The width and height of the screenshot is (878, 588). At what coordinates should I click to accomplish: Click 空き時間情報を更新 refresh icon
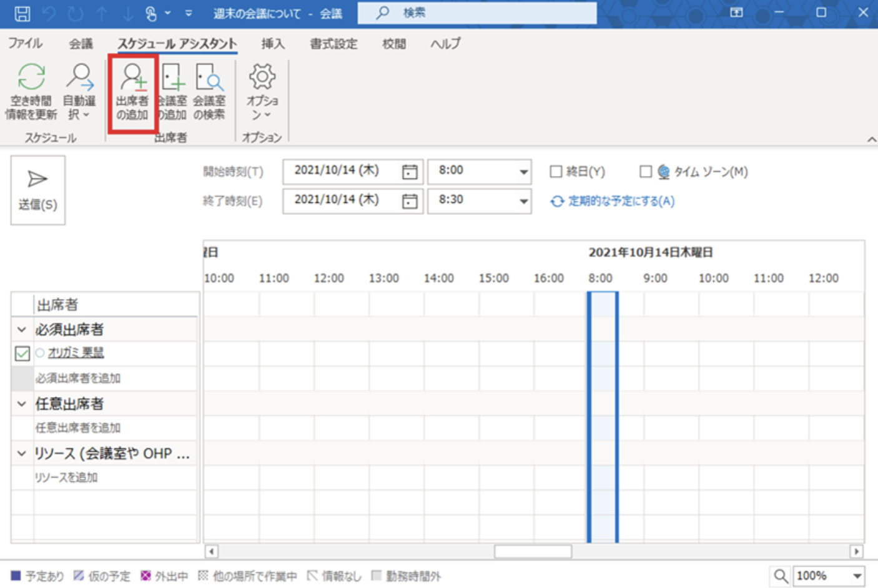pyautogui.click(x=31, y=78)
